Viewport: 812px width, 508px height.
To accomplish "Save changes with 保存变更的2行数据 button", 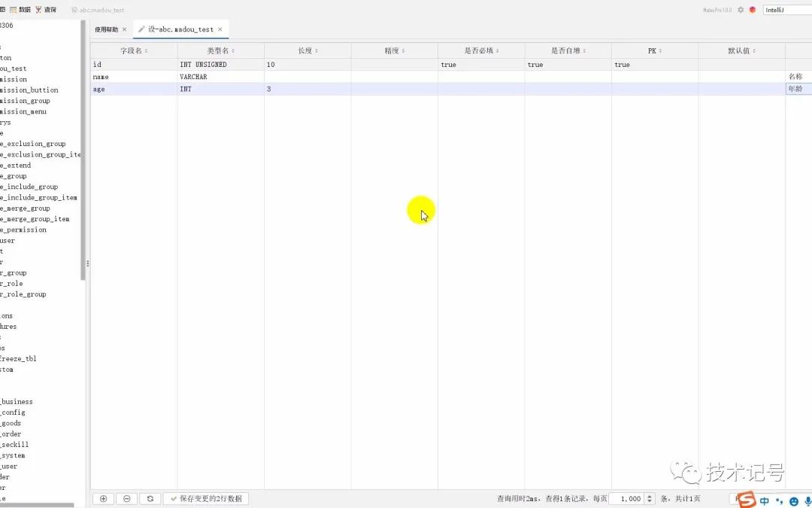I will (x=206, y=499).
